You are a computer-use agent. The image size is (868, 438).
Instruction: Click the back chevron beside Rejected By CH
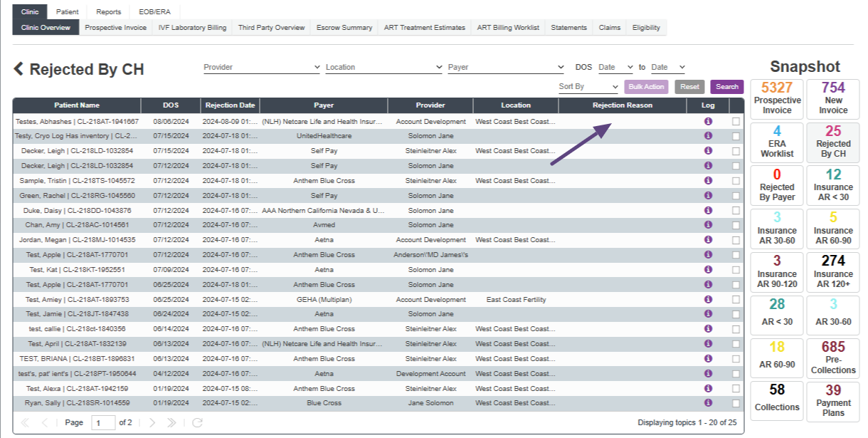tap(18, 69)
